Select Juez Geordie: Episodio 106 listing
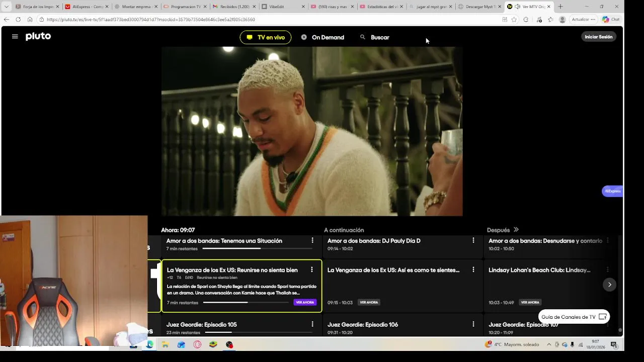 363,325
